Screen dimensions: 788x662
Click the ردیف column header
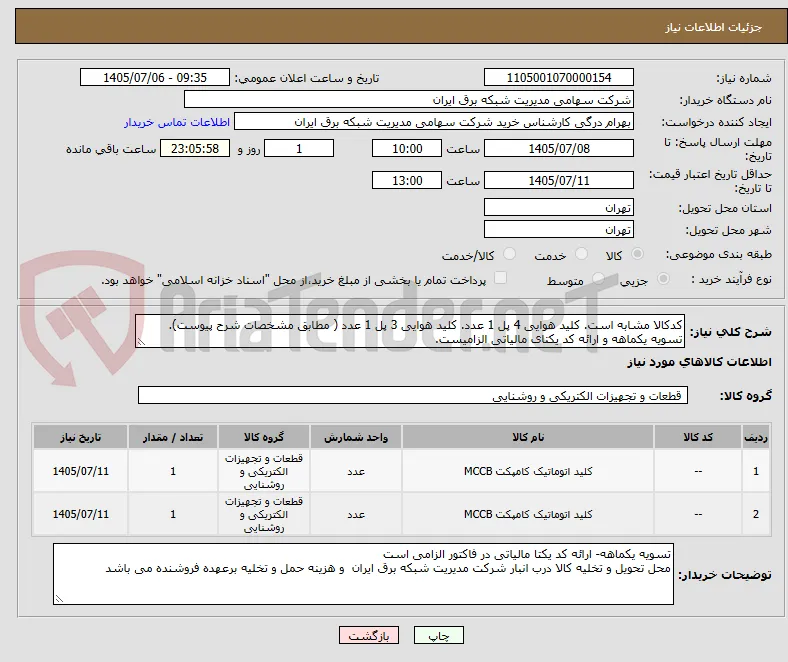[755, 437]
